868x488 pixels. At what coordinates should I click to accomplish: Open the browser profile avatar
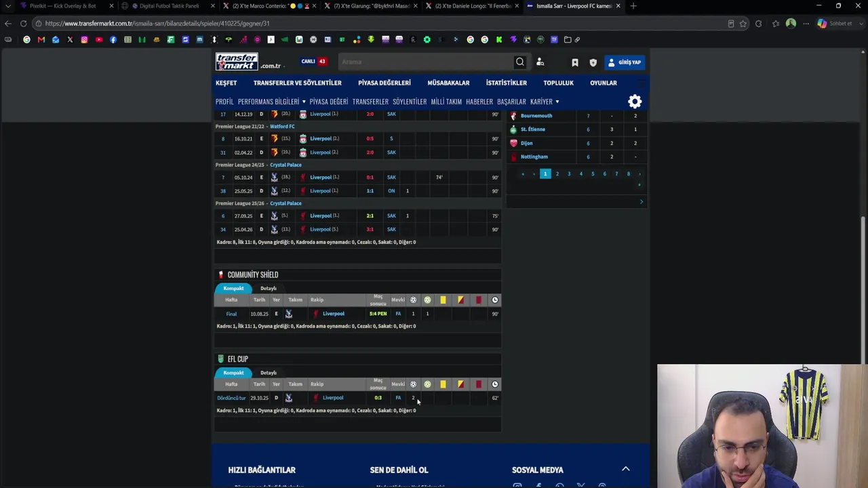point(791,23)
